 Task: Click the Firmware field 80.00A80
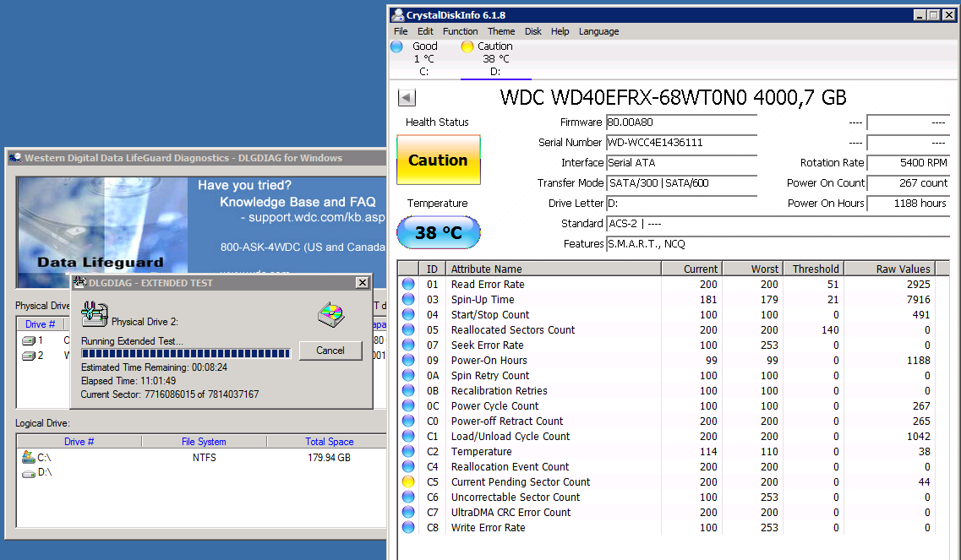coord(681,122)
